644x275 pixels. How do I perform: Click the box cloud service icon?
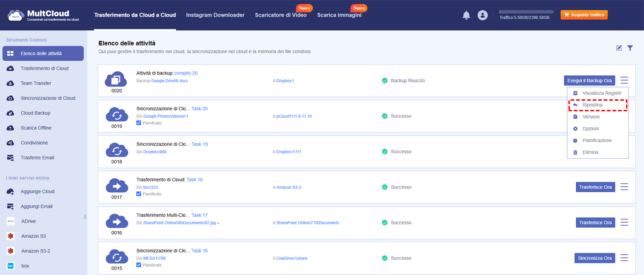click(11, 266)
